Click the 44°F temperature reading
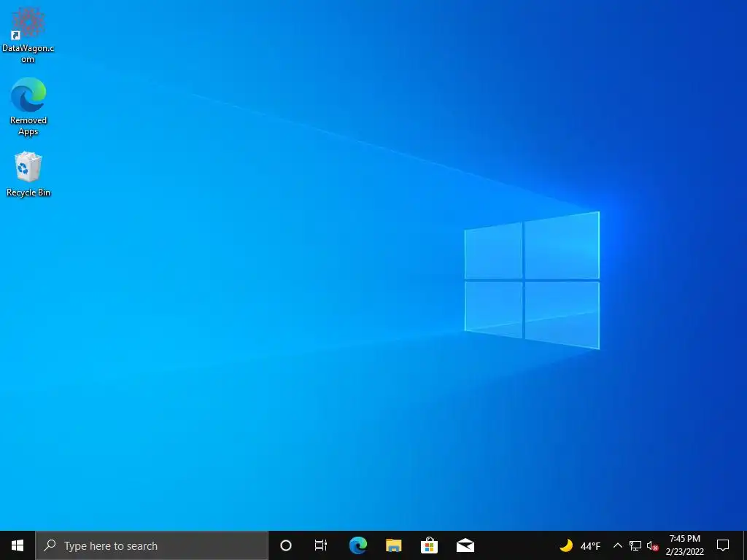747x560 pixels. [590, 546]
